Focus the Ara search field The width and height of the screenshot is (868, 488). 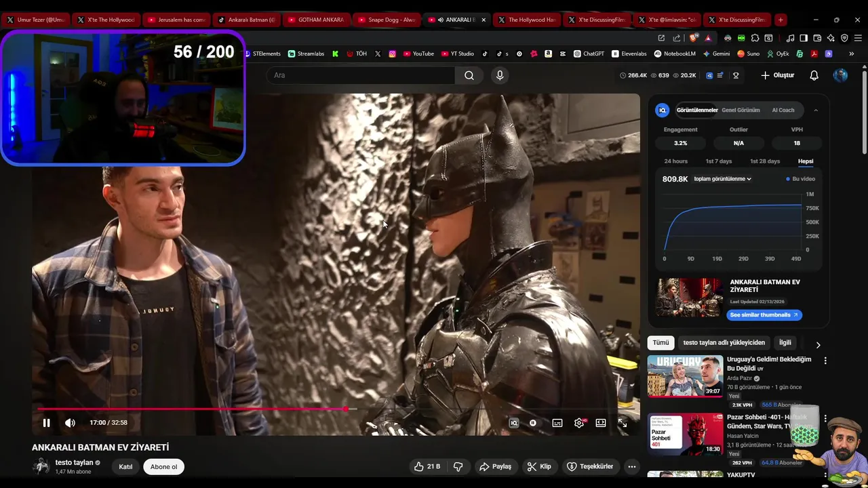361,75
